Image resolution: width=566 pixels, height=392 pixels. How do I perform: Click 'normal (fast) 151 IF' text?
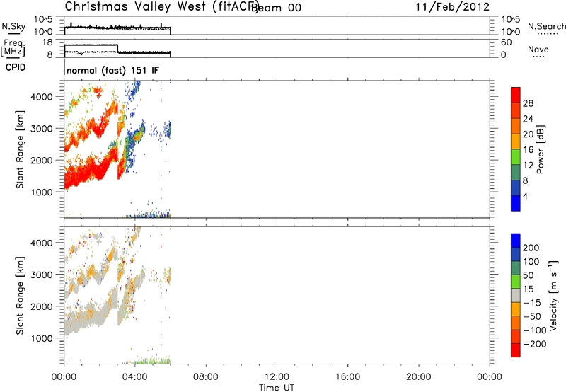112,70
